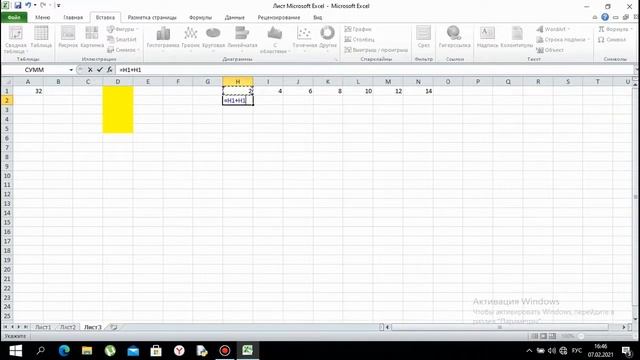Minimize the ribbon with the caret icon
Screen dimensions: 640x360
(x=595, y=18)
